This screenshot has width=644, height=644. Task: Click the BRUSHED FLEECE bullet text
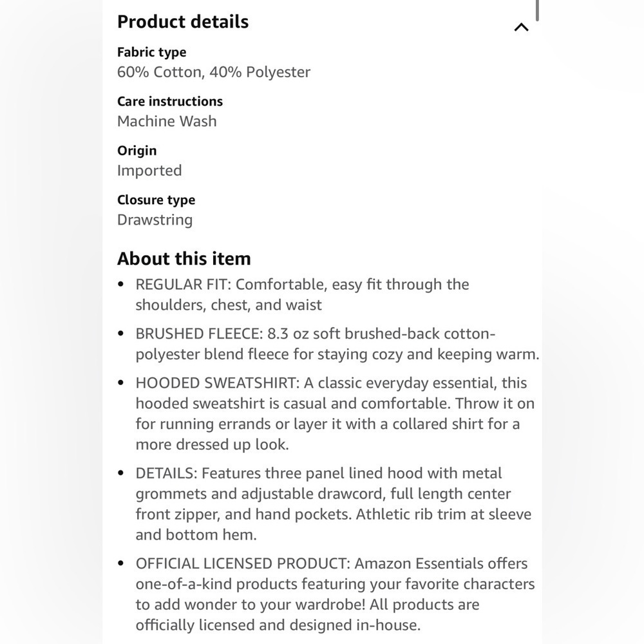pyautogui.click(x=337, y=344)
